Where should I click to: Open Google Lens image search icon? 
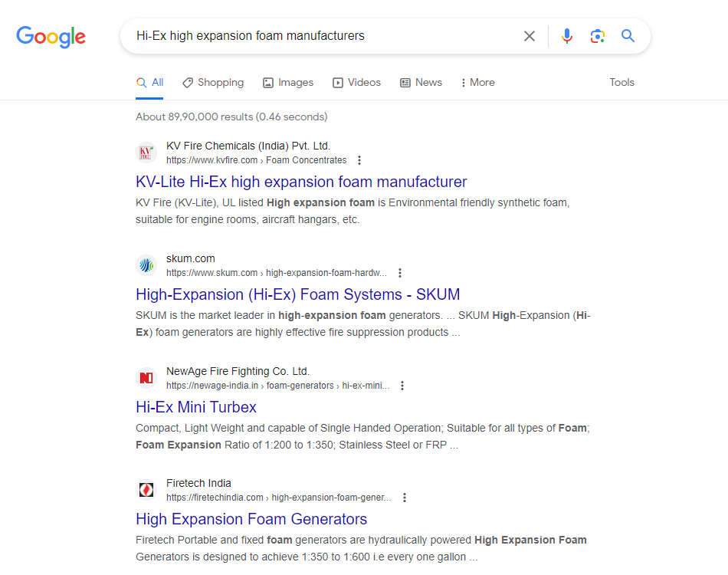point(598,36)
